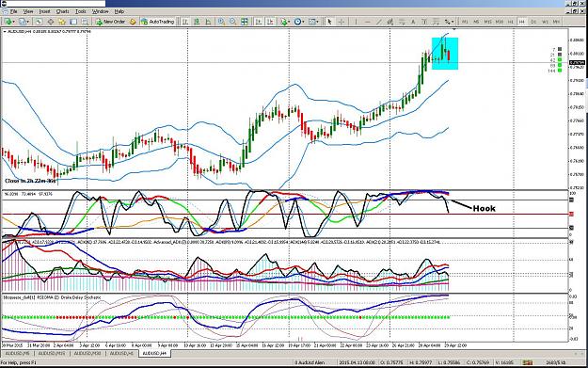Switch to D1 timeframe

tap(533, 22)
